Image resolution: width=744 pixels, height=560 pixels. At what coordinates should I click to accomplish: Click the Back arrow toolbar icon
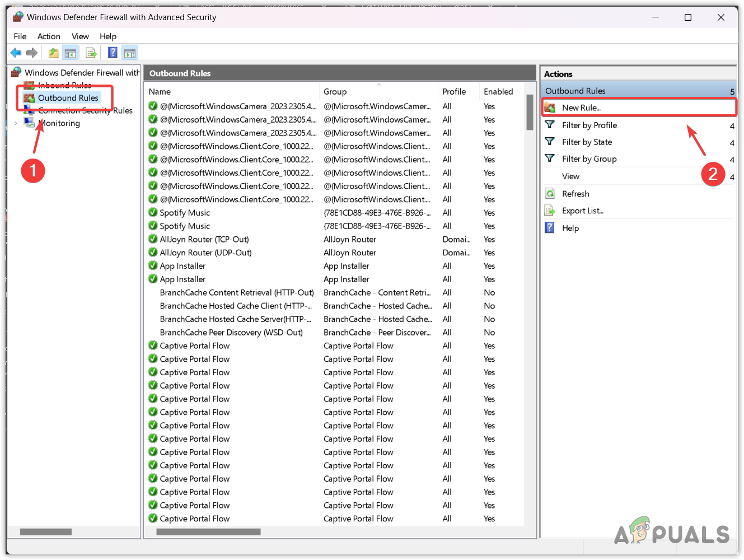click(x=16, y=53)
